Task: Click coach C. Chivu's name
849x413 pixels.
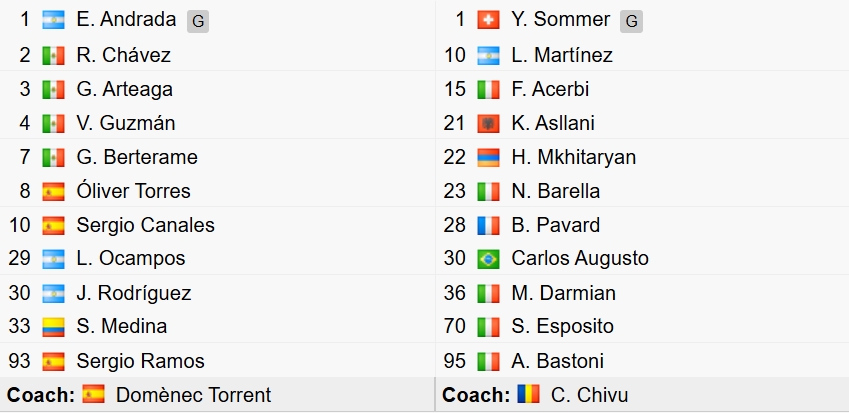Action: pyautogui.click(x=590, y=395)
